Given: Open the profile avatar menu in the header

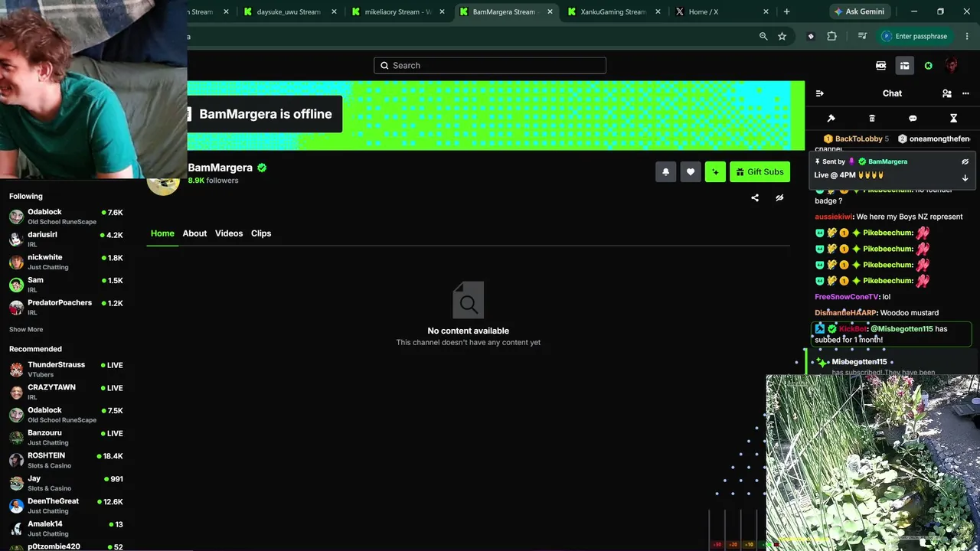Looking at the screenshot, I should [x=952, y=66].
